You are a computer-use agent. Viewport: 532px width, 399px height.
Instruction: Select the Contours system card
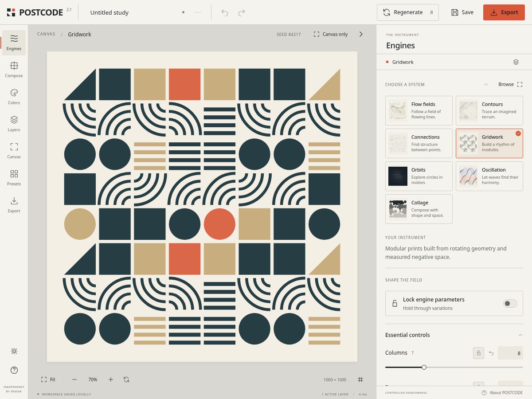(x=489, y=111)
